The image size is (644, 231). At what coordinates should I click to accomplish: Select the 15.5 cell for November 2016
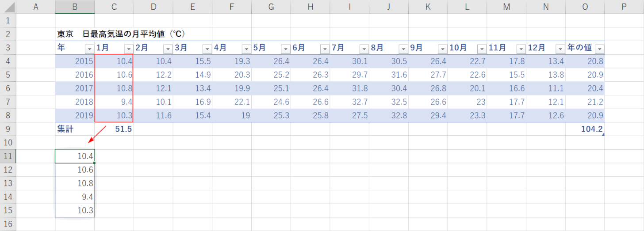click(x=506, y=75)
